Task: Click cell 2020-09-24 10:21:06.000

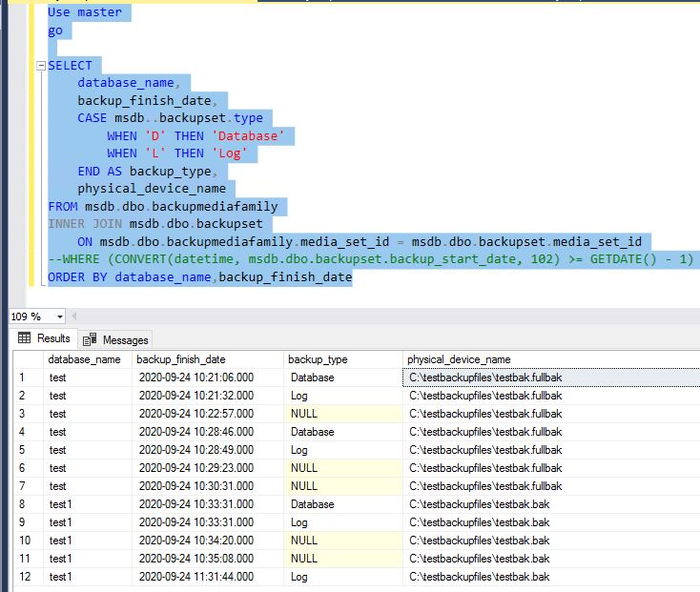Action: (208, 378)
